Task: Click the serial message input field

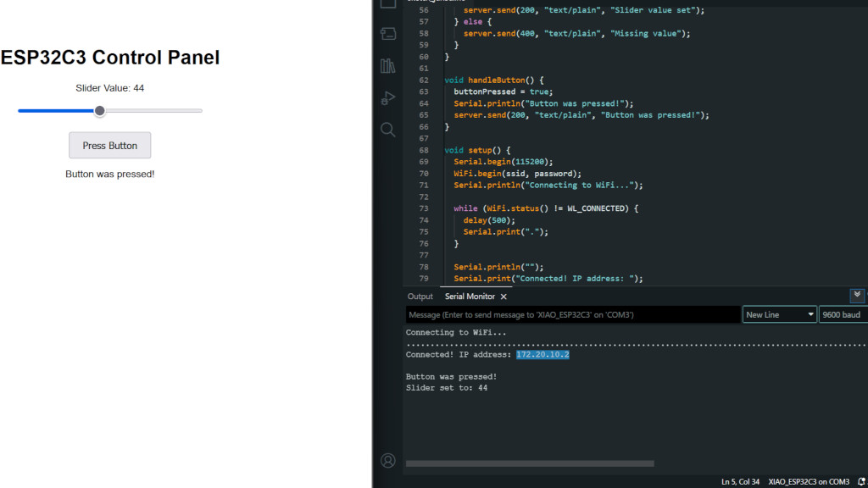Action: tap(573, 314)
